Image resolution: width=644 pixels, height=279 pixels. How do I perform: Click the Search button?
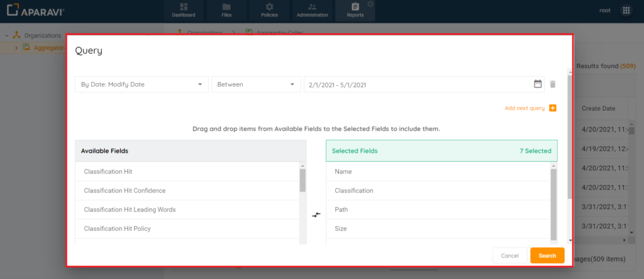[547, 256]
